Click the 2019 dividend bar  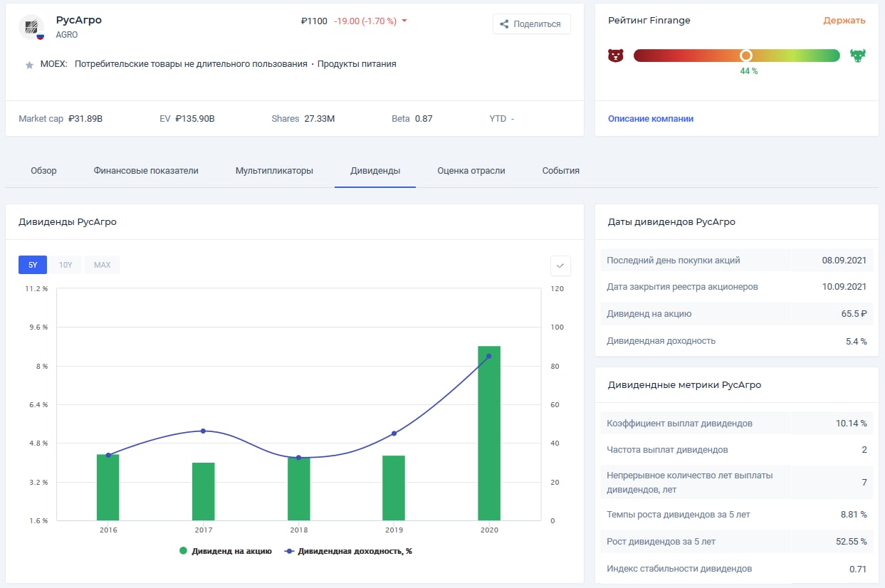tap(394, 488)
